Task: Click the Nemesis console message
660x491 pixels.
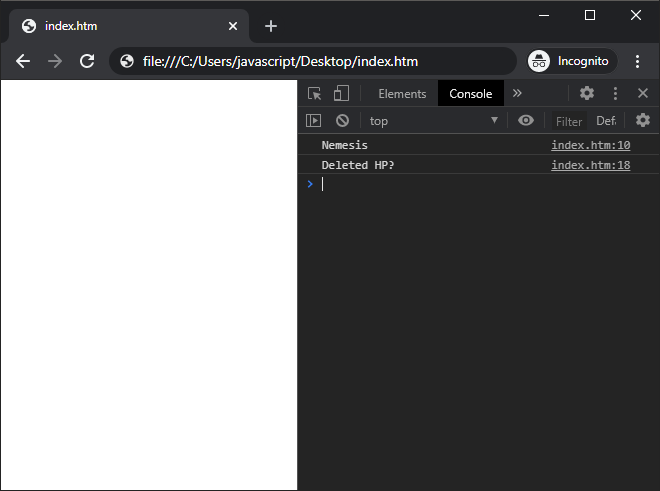Action: [x=344, y=145]
